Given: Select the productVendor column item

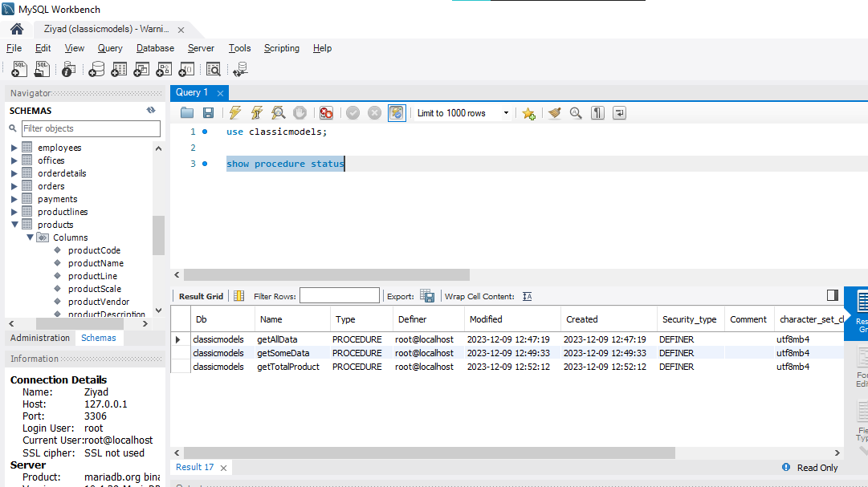Looking at the screenshot, I should [99, 302].
